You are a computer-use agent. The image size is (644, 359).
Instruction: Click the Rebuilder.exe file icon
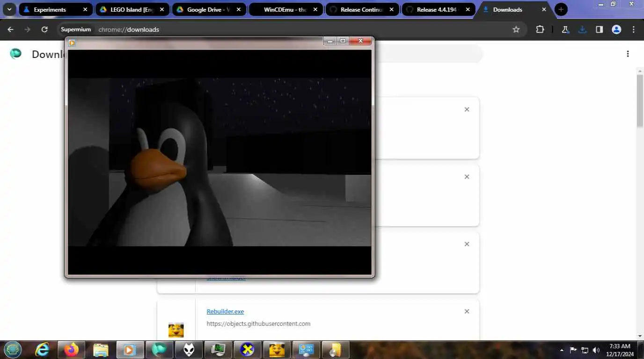click(x=176, y=330)
